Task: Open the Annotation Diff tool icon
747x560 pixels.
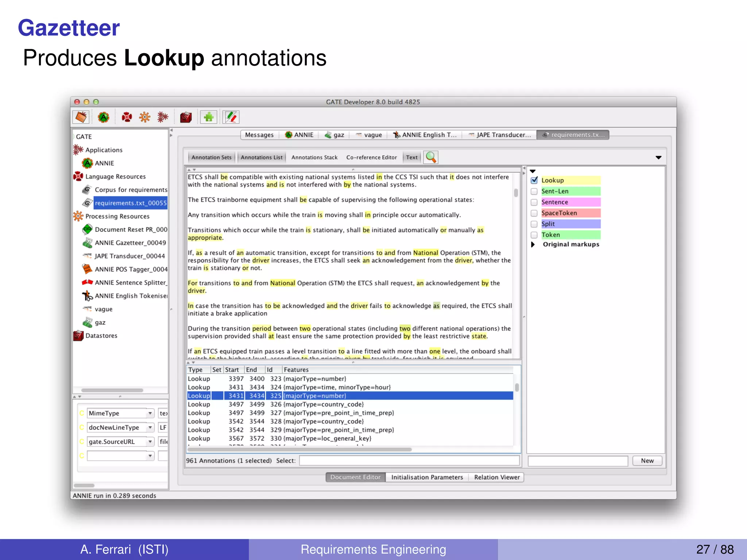Action: click(231, 117)
